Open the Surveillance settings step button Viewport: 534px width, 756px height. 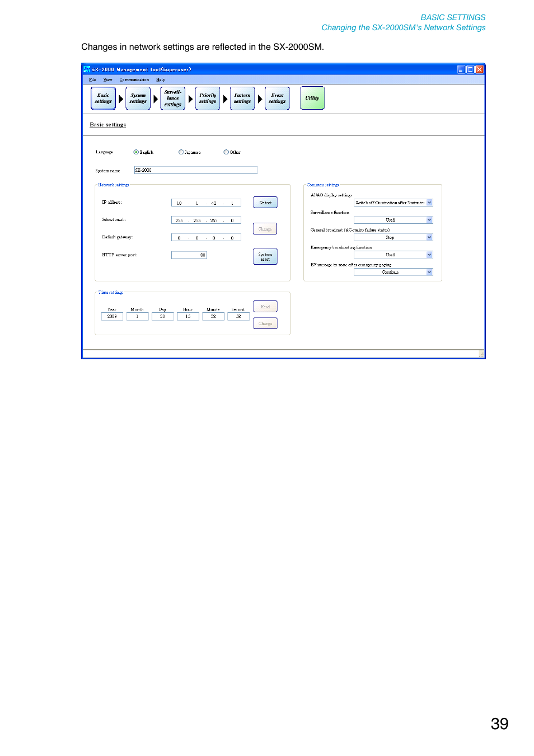(172, 98)
